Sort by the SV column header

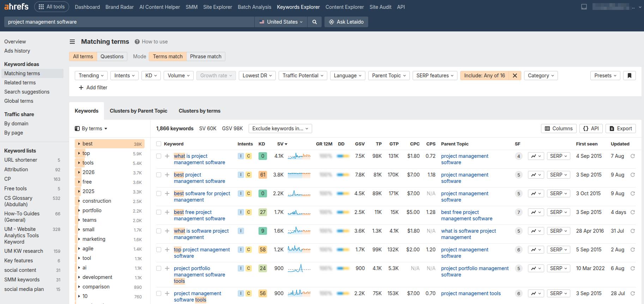[282, 144]
